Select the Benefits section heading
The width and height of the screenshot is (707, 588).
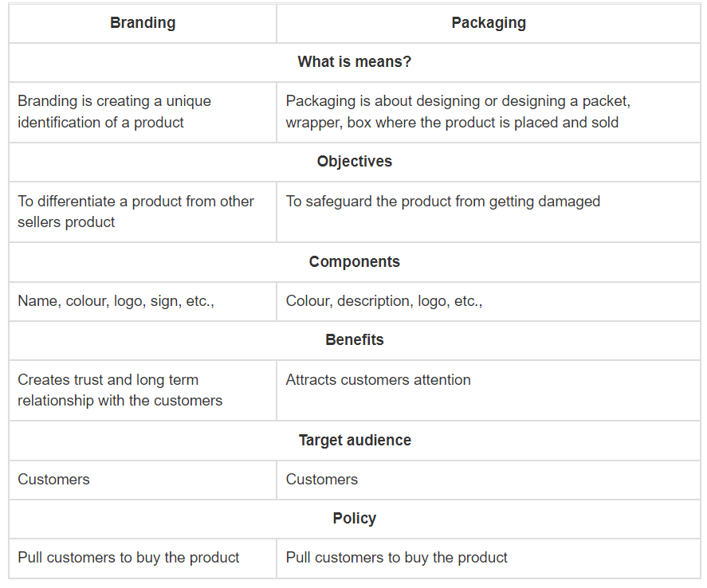click(355, 339)
